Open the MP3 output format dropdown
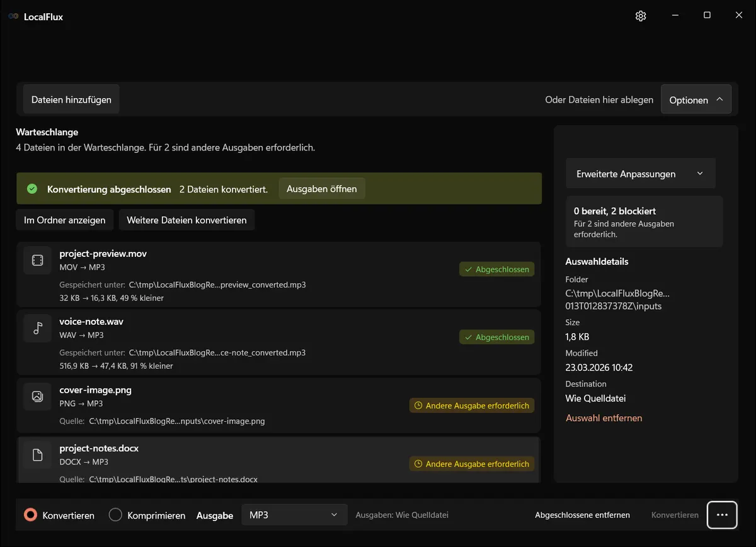This screenshot has width=756, height=547. pyautogui.click(x=294, y=515)
